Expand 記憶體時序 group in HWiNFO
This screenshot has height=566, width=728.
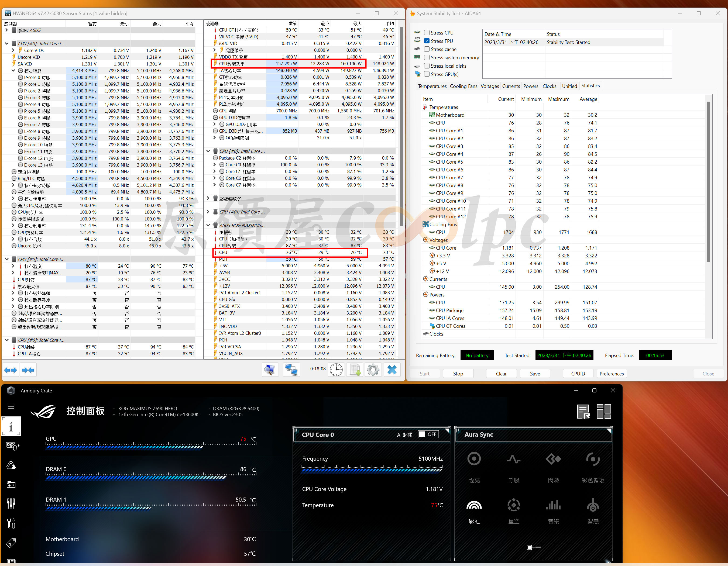208,198
